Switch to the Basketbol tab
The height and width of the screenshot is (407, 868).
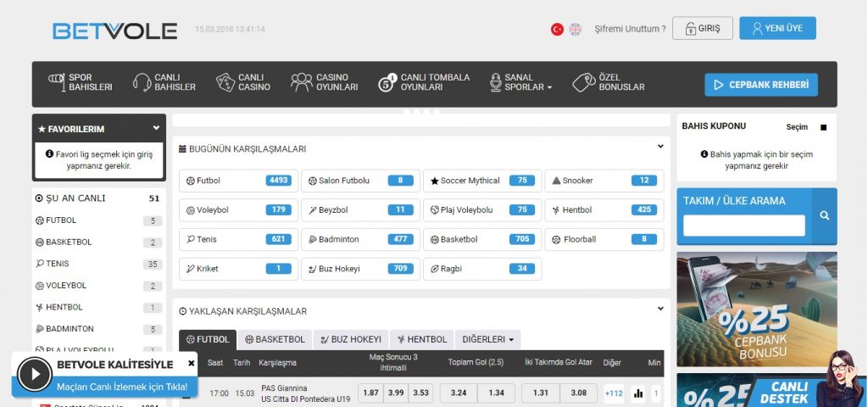tap(275, 339)
